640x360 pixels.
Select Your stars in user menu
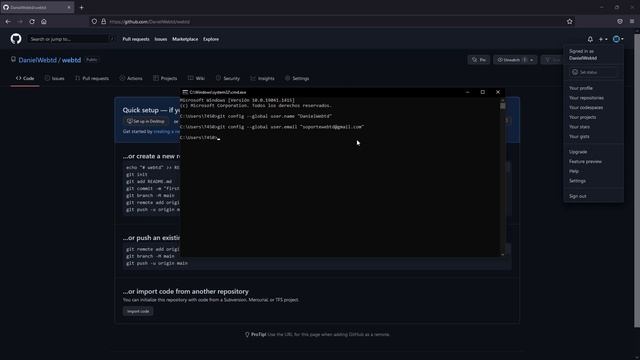pyautogui.click(x=579, y=127)
